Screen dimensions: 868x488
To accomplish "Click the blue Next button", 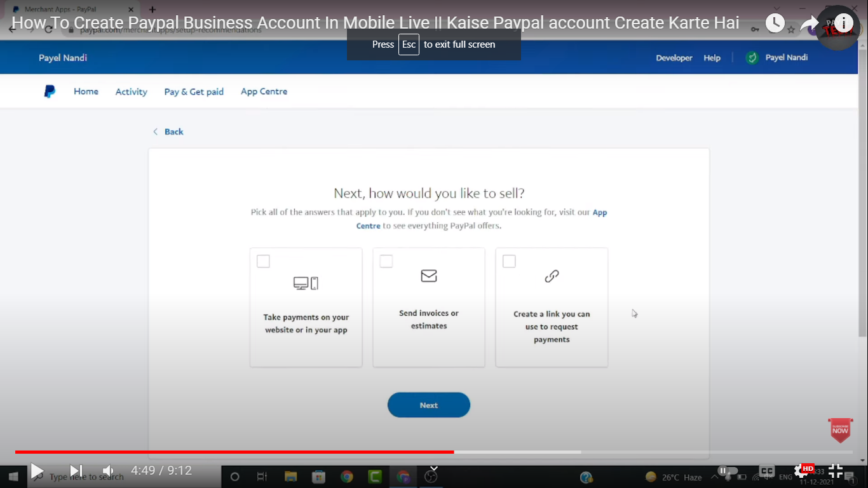I will 429,405.
